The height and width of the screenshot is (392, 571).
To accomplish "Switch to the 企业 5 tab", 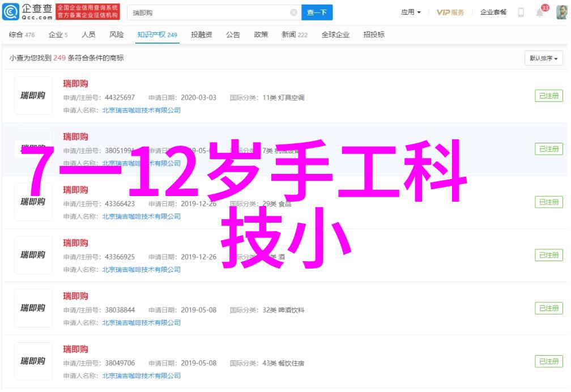I will pos(58,35).
